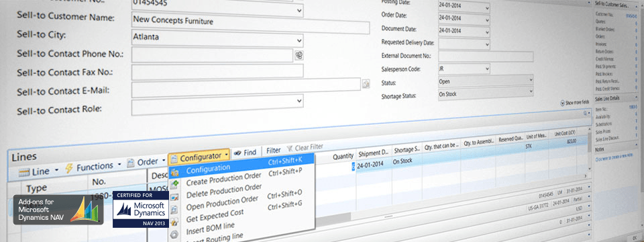Open the Posting Date dropdown

487,8
